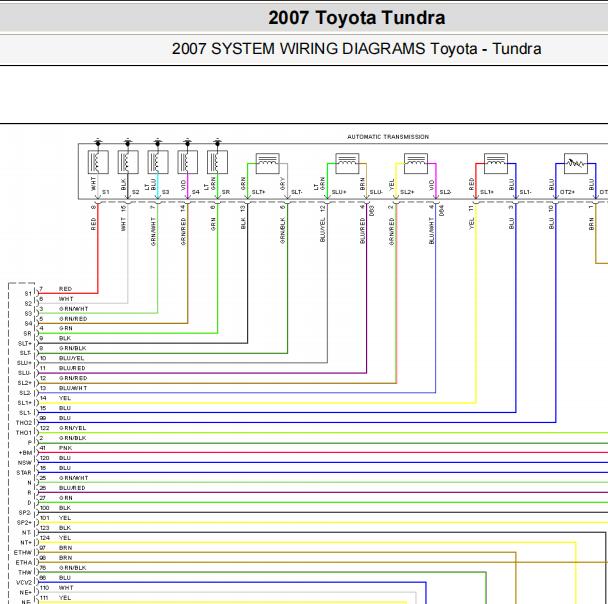
Task: Select the OT2 temperature sensor resistor symbol
Action: click(576, 163)
